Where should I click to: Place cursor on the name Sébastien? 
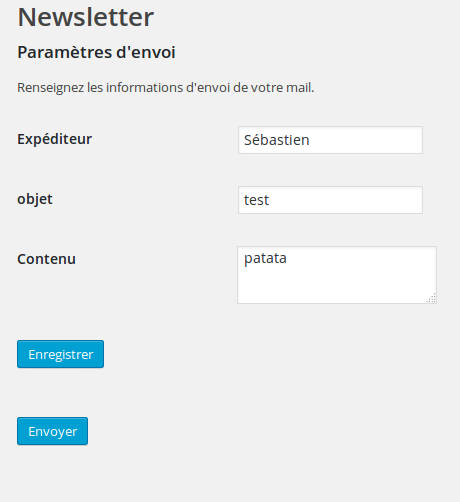pos(277,140)
